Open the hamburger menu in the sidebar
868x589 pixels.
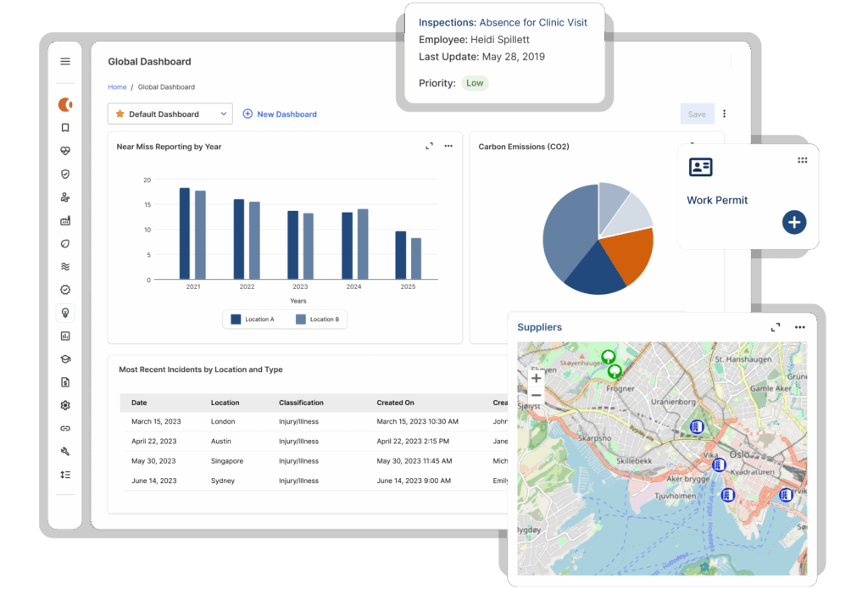[x=65, y=61]
